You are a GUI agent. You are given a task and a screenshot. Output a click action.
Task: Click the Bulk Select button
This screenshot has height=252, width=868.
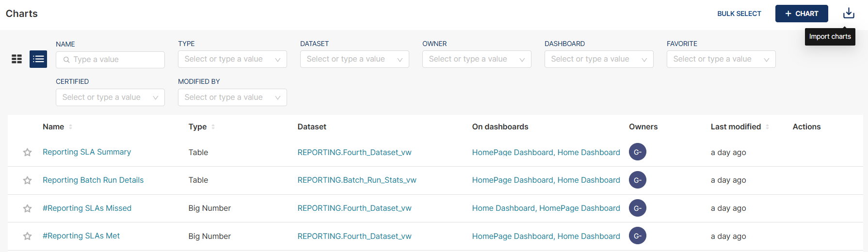click(x=739, y=14)
